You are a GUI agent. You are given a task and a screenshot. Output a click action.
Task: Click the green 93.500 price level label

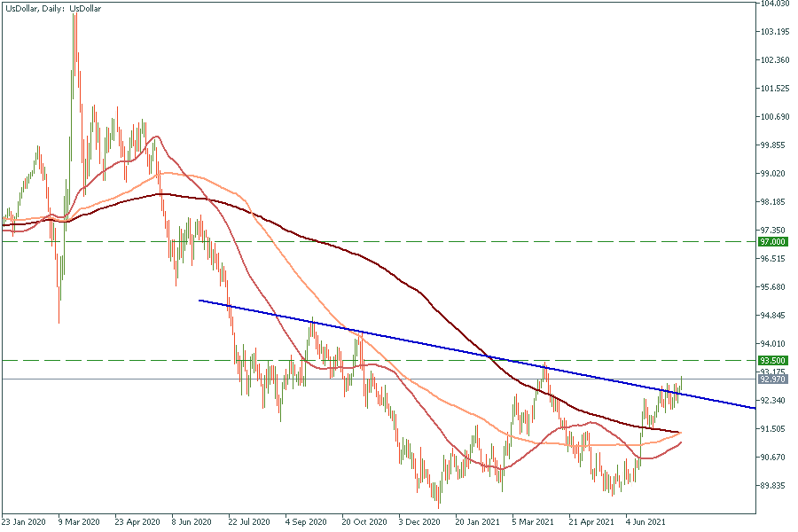click(x=773, y=361)
